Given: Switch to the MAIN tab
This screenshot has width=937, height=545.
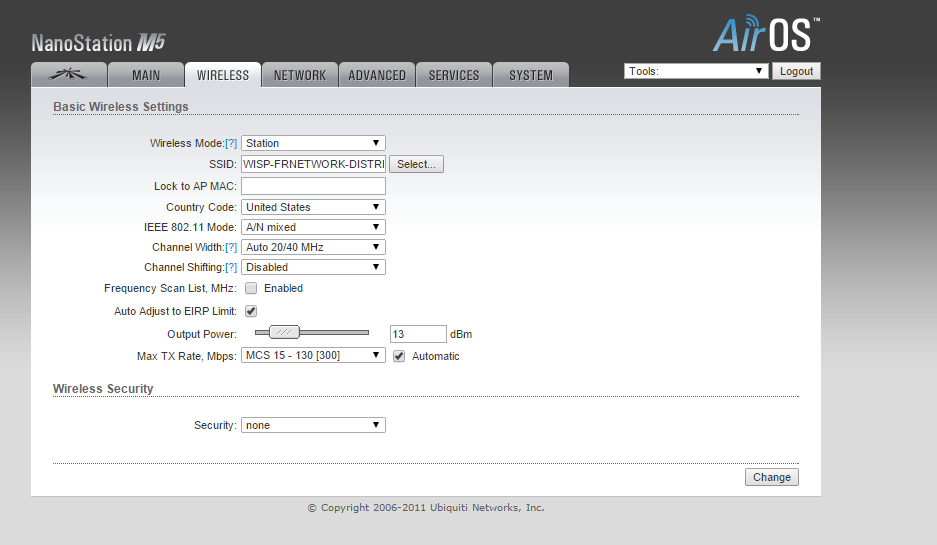Looking at the screenshot, I should coord(146,75).
